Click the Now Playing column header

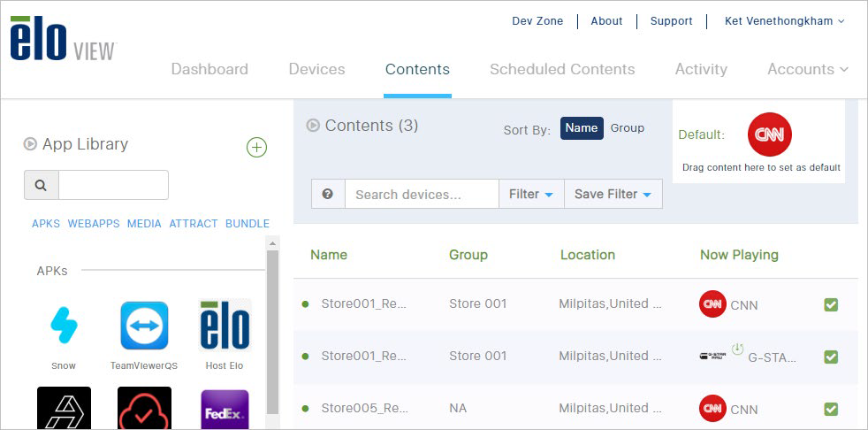(x=739, y=255)
